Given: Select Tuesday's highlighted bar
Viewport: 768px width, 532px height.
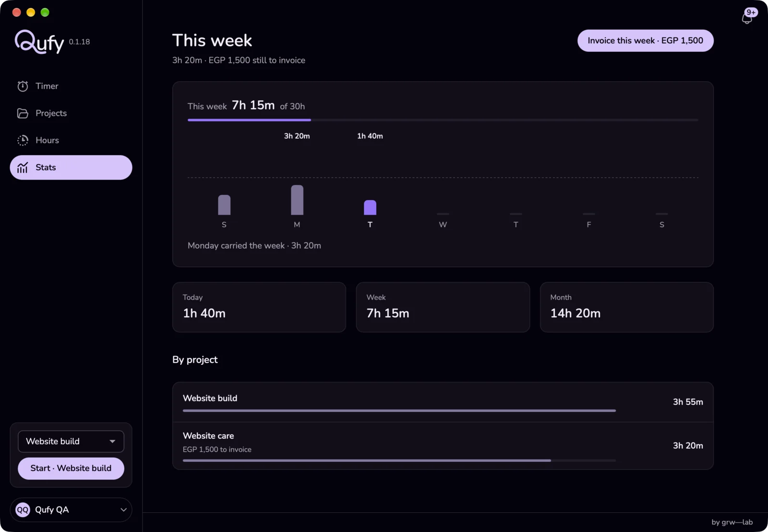Looking at the screenshot, I should (370, 207).
